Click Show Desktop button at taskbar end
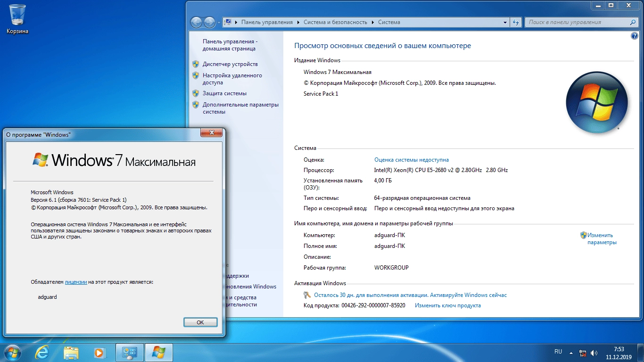Screen dimensions: 644x362 [641, 353]
